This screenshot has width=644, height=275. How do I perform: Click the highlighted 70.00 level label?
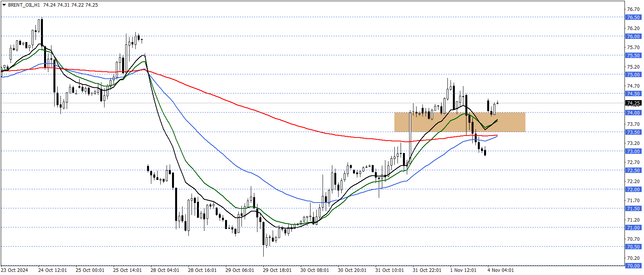[x=633, y=266]
